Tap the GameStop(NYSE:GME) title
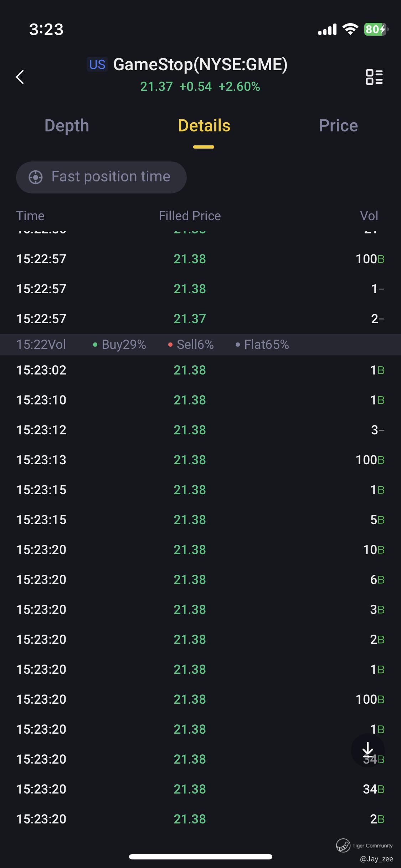This screenshot has width=401, height=868. [x=200, y=64]
